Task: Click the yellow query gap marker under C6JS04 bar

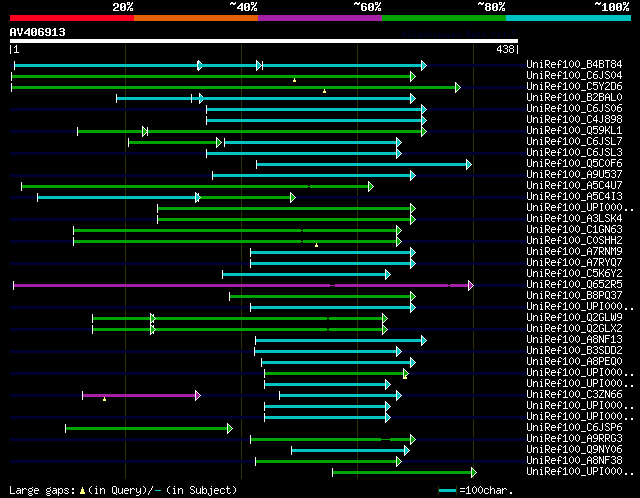Action: (x=294, y=80)
